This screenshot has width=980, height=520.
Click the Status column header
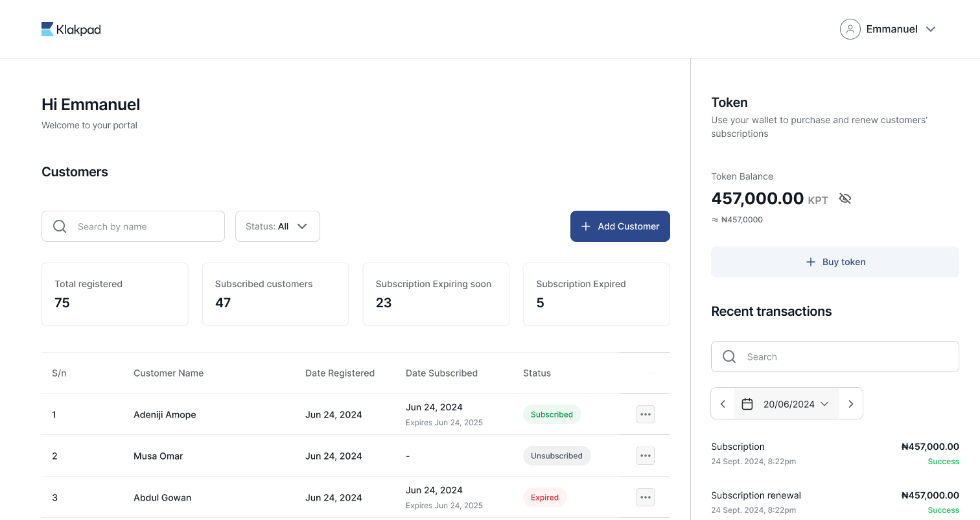click(x=536, y=373)
